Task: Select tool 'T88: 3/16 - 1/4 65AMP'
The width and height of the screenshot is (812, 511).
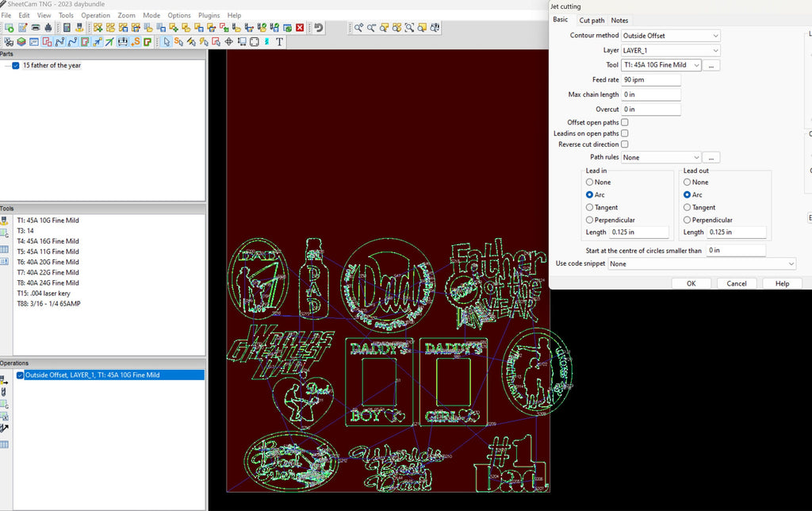Action: [x=48, y=304]
